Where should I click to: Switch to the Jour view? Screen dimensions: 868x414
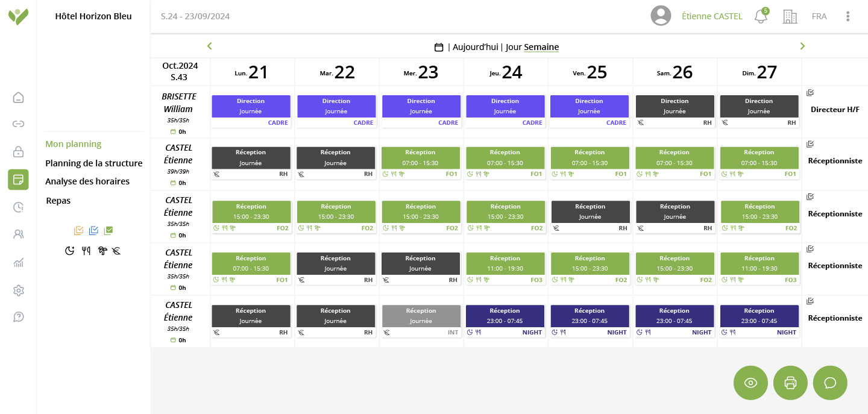click(x=514, y=47)
